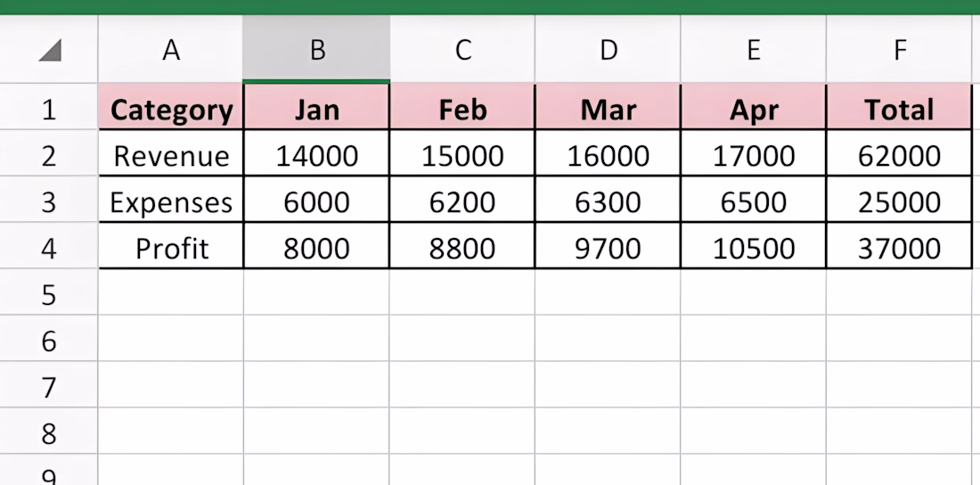
Task: Click Mar profit value 9700
Action: pos(608,249)
